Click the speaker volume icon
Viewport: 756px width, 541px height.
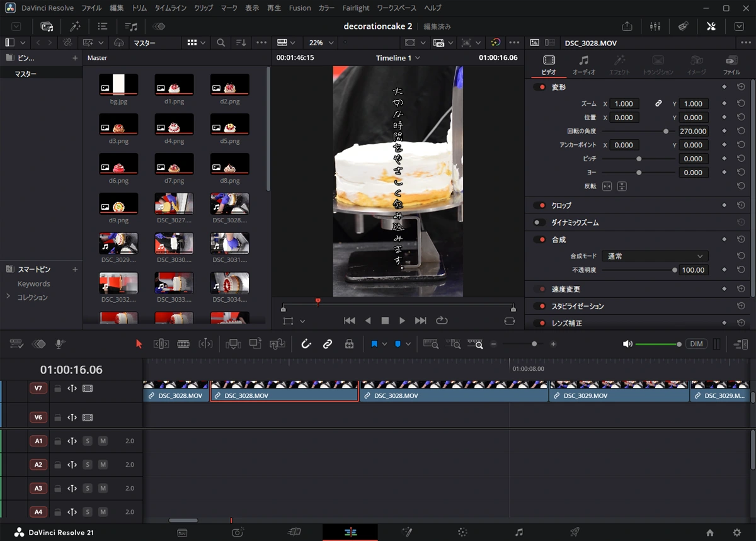[x=627, y=344]
